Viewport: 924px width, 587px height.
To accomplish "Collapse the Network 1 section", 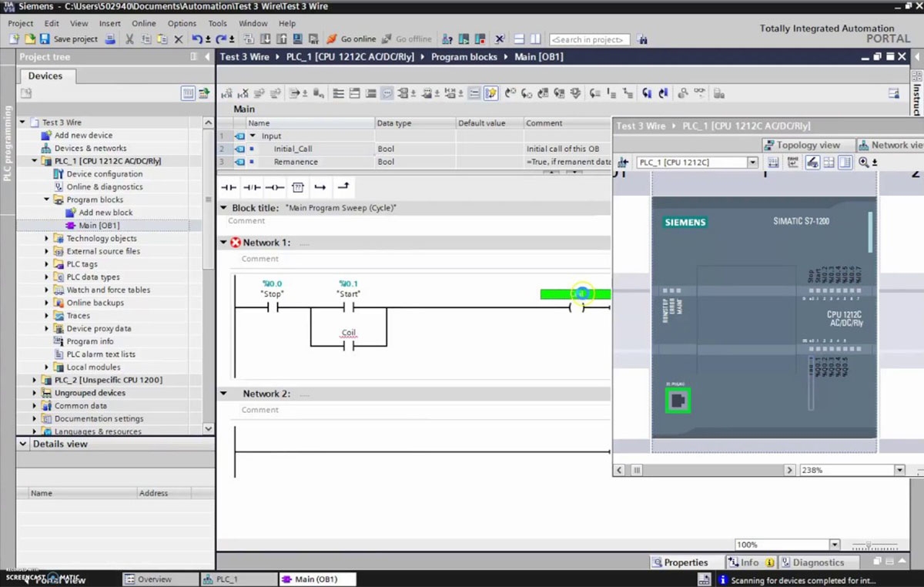I will tap(224, 243).
